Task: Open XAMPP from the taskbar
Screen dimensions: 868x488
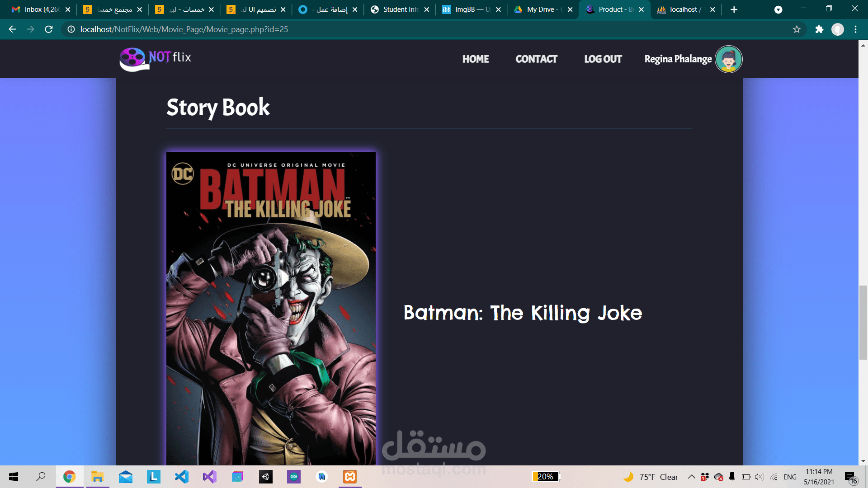Action: 350,477
